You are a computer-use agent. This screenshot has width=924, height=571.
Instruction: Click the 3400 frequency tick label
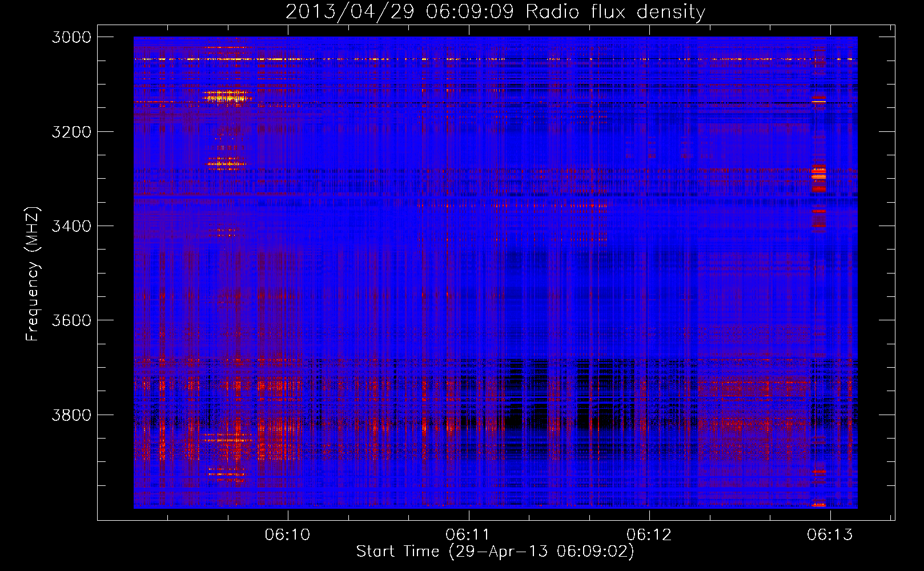pos(71,226)
